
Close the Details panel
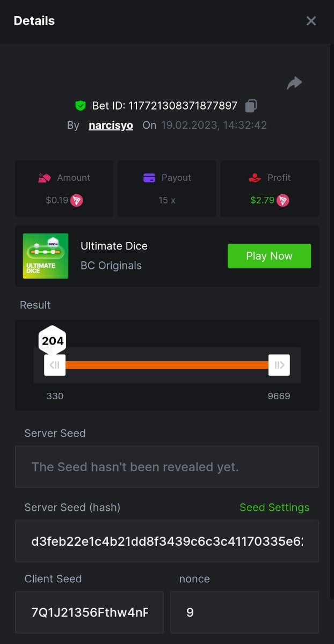point(311,21)
